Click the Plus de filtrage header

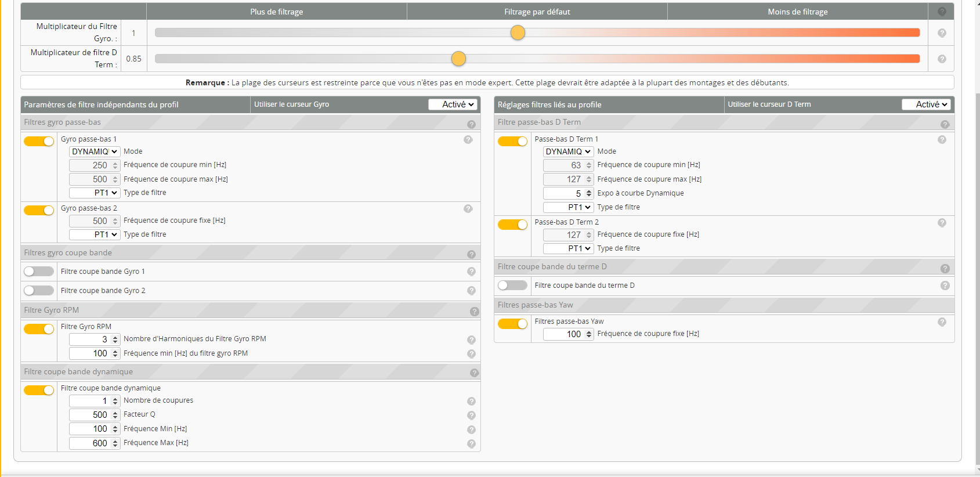coord(276,12)
